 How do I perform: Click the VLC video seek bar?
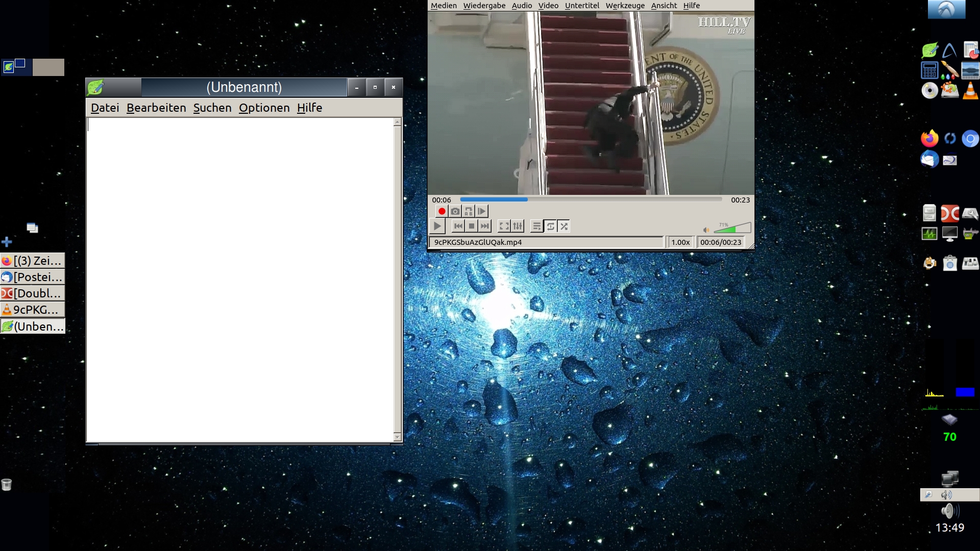click(x=591, y=199)
